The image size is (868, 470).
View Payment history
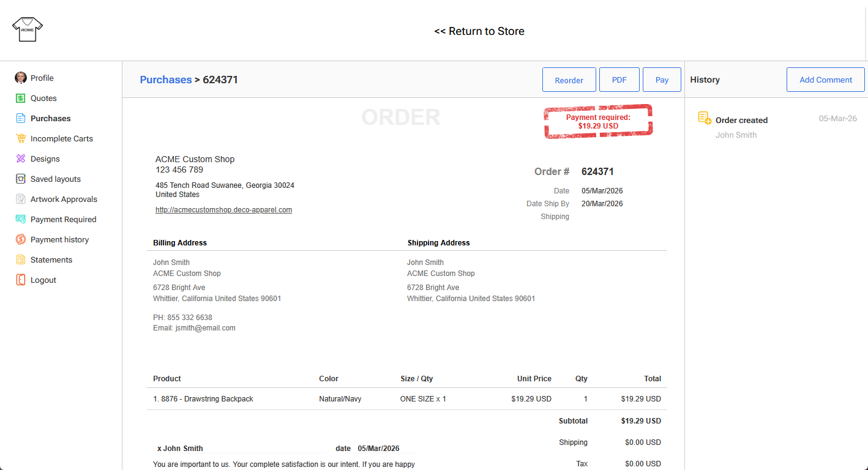coord(60,239)
